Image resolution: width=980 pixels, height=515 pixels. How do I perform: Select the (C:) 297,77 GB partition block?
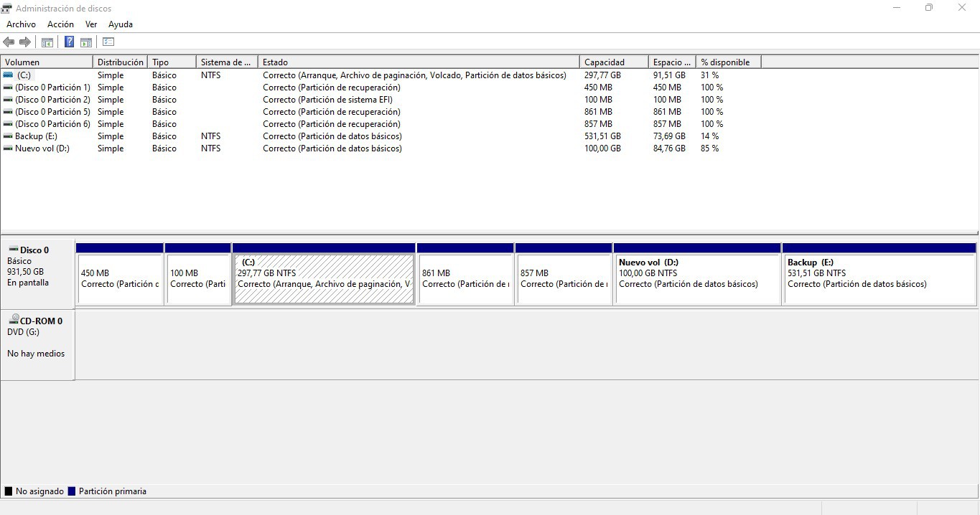(324, 278)
